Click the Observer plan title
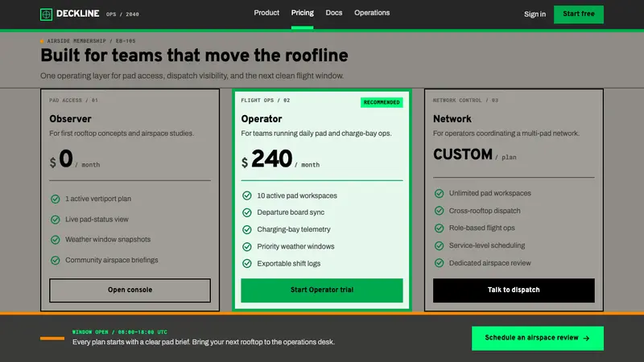 pyautogui.click(x=70, y=119)
